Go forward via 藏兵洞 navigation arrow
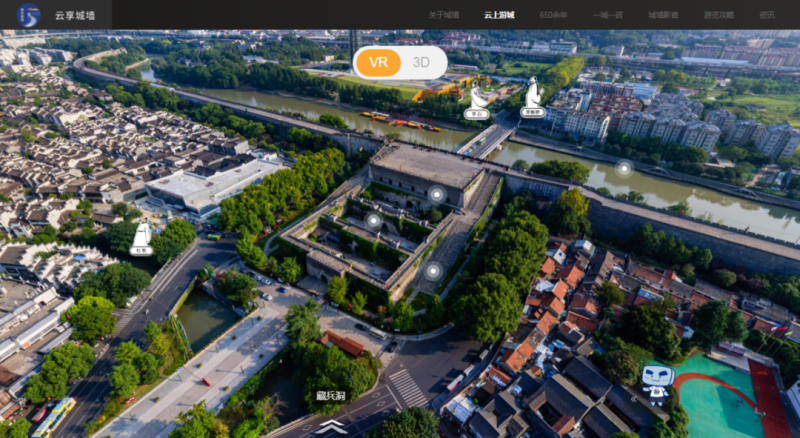The image size is (800, 438). coord(331,425)
